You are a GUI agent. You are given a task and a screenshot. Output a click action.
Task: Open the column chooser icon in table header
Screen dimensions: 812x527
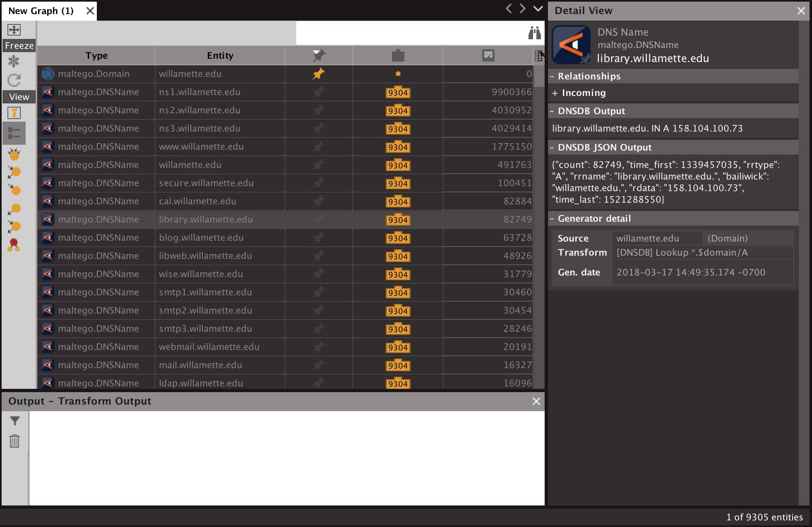(539, 55)
